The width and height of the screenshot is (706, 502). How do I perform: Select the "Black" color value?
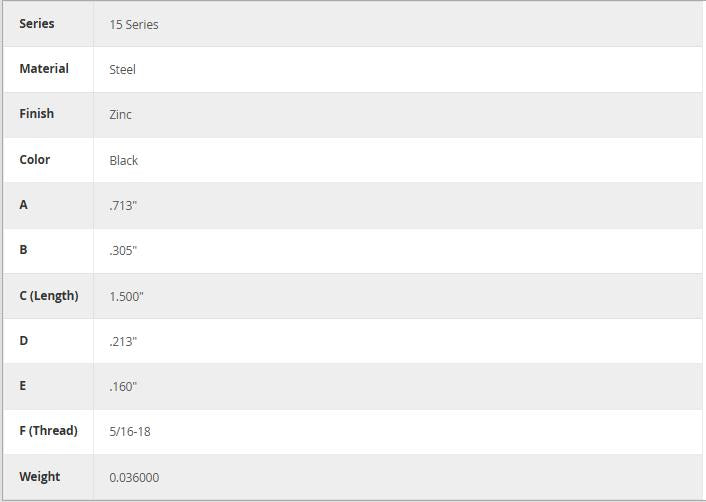pos(123,160)
